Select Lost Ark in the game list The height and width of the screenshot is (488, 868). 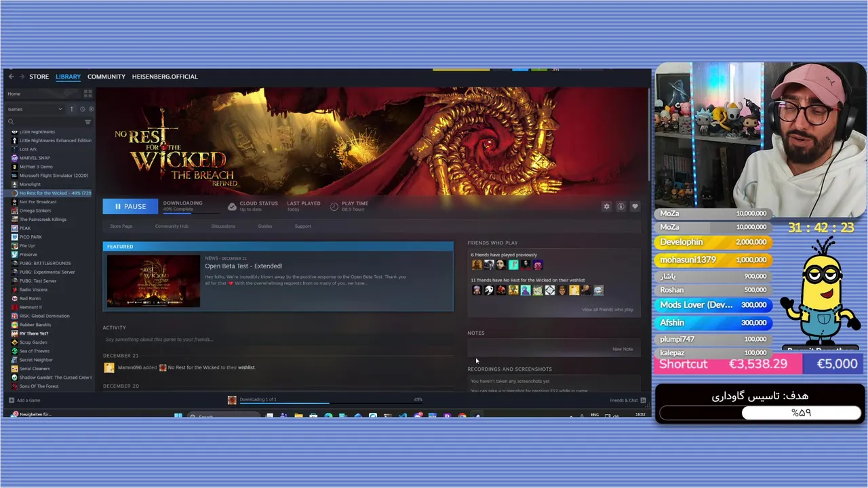coord(28,149)
